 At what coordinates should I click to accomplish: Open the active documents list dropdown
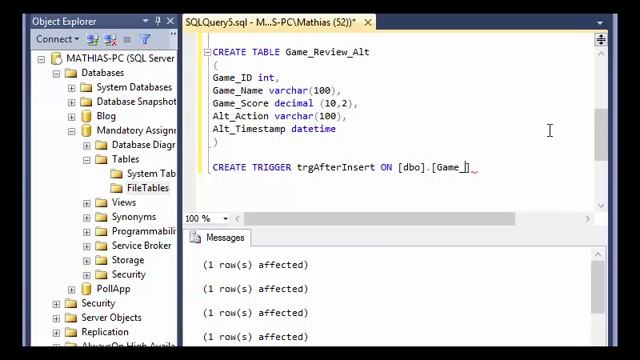click(600, 23)
